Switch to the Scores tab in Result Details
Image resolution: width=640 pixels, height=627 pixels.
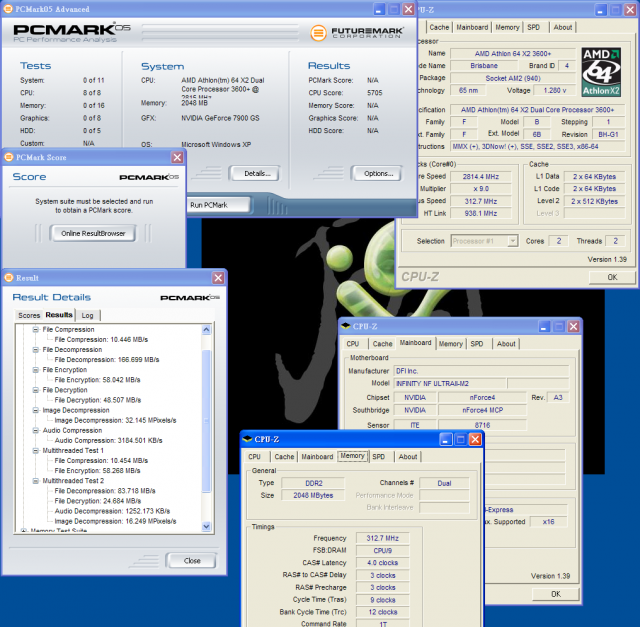coord(29,315)
